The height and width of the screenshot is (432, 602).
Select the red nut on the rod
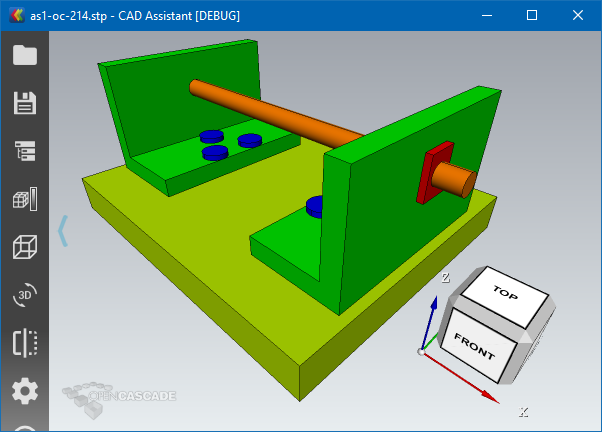[x=434, y=177]
